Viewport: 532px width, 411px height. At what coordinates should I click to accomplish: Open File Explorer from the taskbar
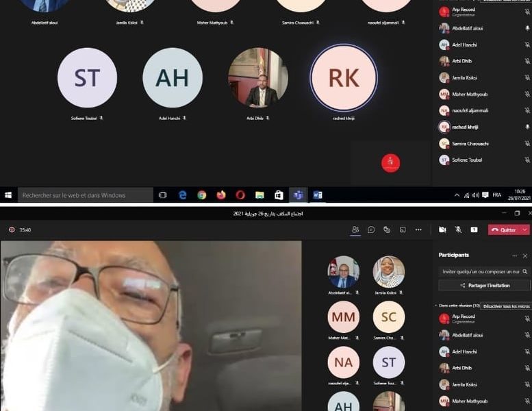tap(259, 195)
